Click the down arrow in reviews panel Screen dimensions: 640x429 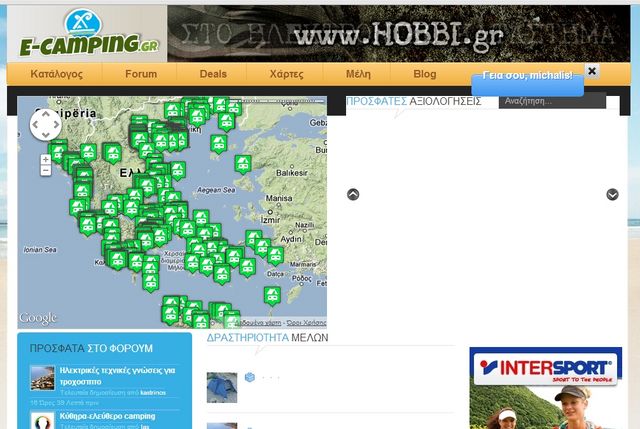tap(612, 194)
